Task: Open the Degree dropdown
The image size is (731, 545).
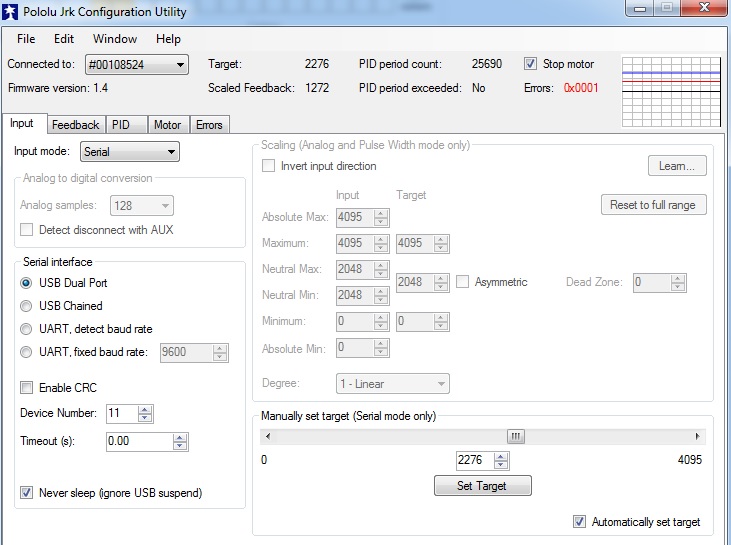Action: (x=393, y=384)
